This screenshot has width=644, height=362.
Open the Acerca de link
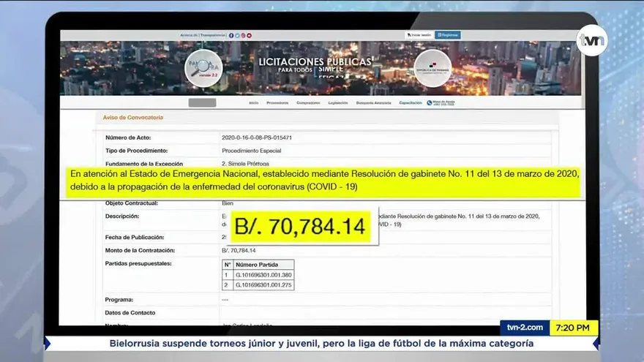pos(189,35)
